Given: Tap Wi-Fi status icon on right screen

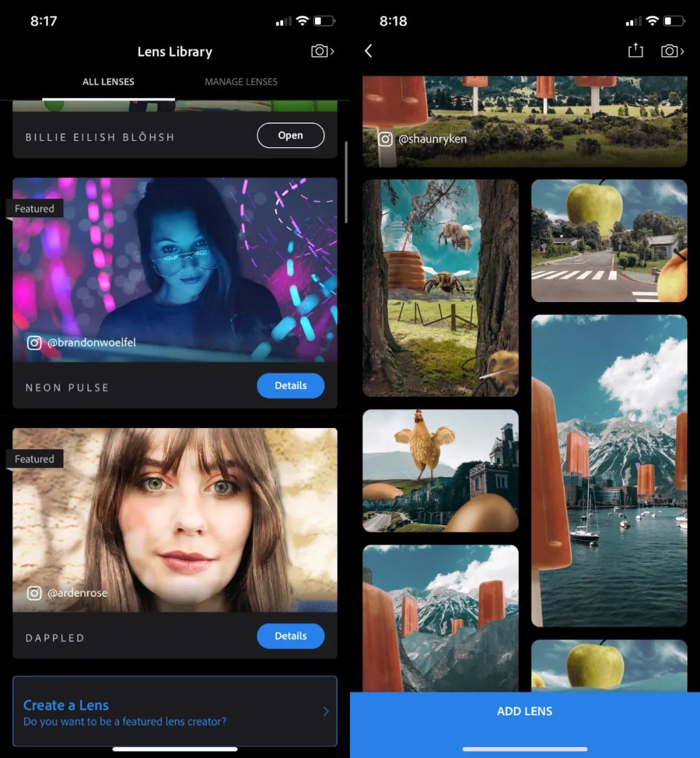Looking at the screenshot, I should coord(652,21).
